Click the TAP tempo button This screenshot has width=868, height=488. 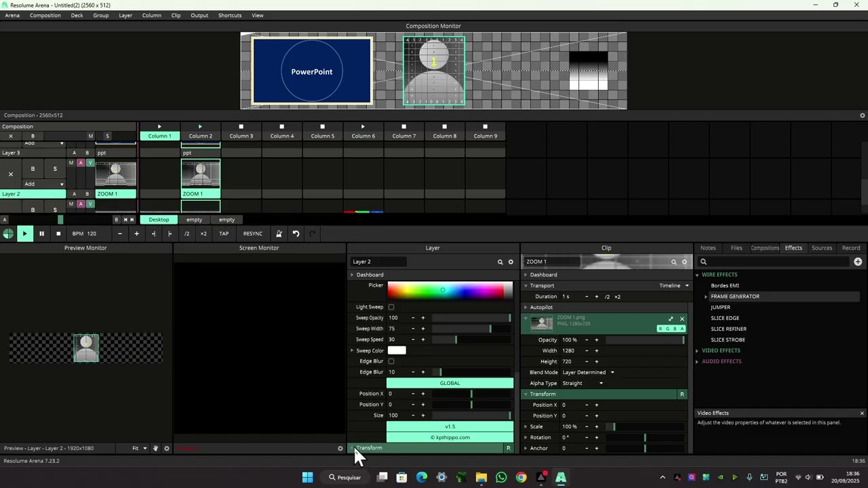(x=224, y=234)
